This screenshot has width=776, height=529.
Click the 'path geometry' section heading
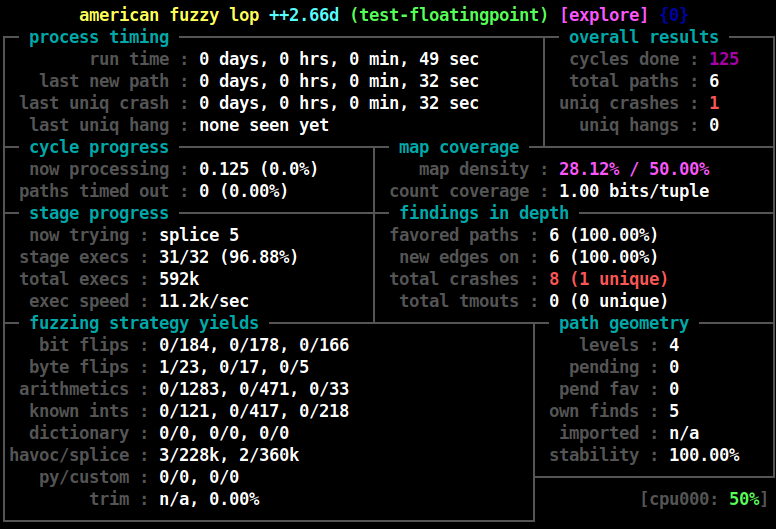624,323
